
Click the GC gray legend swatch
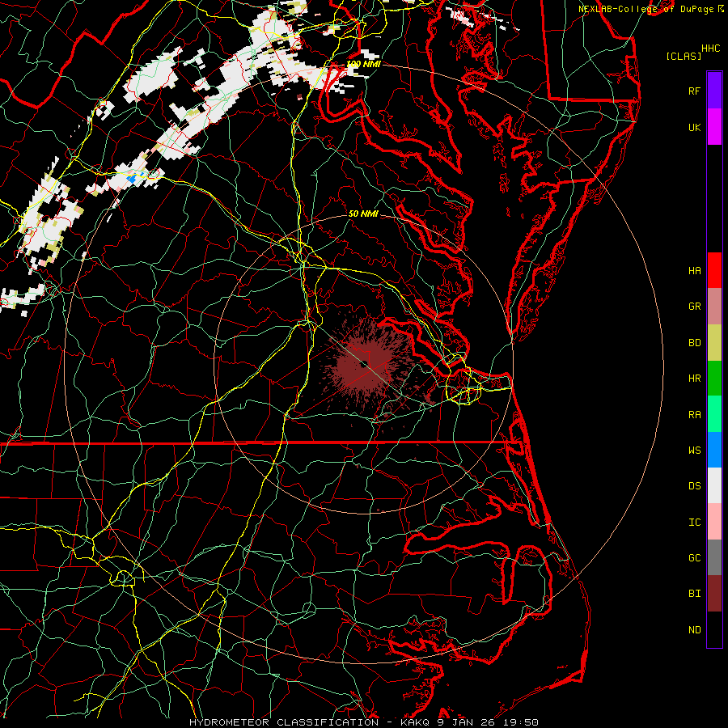714,557
